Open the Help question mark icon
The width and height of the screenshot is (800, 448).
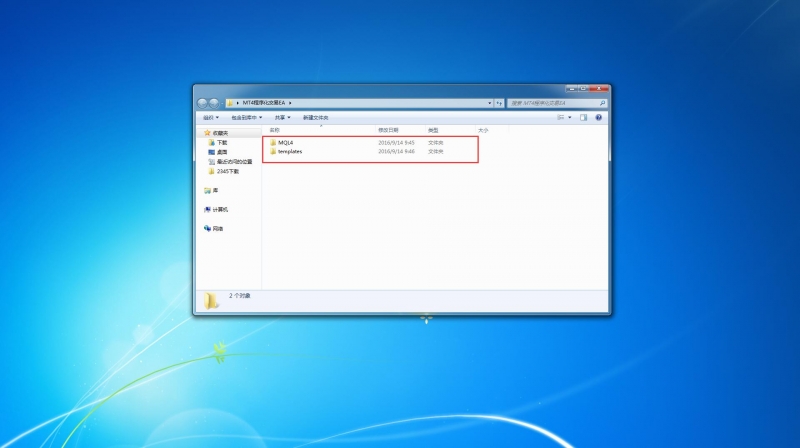pos(598,117)
